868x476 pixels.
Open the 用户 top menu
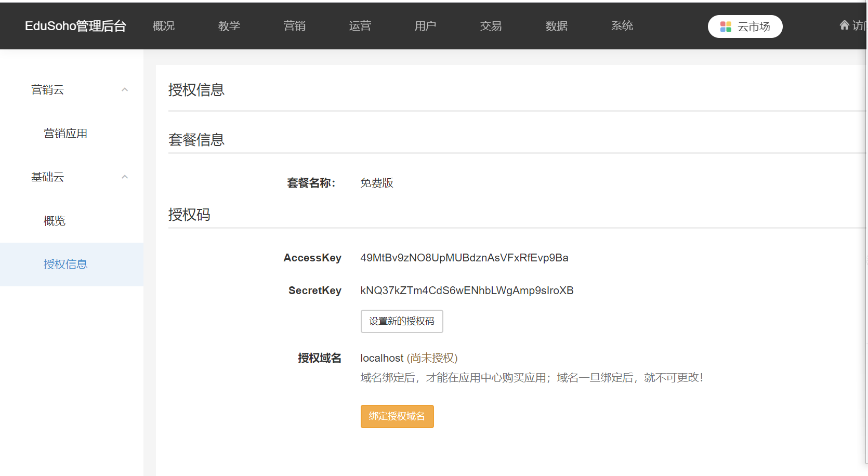pyautogui.click(x=426, y=26)
